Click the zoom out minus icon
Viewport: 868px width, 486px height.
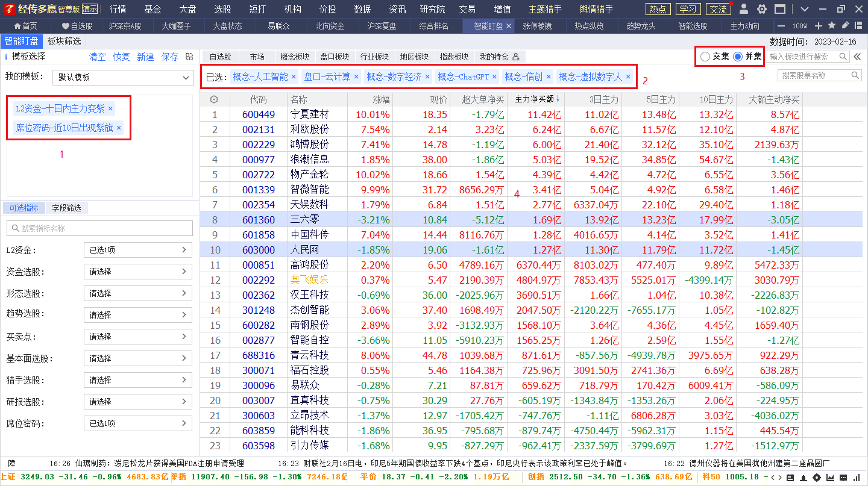tap(781, 26)
